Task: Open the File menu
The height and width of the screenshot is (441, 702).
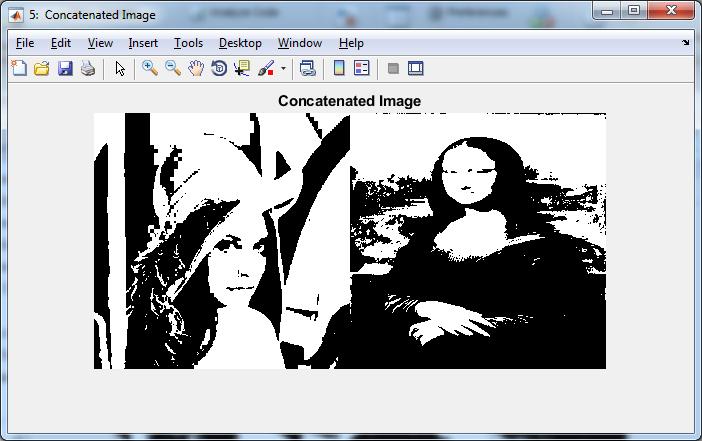Action: click(25, 43)
